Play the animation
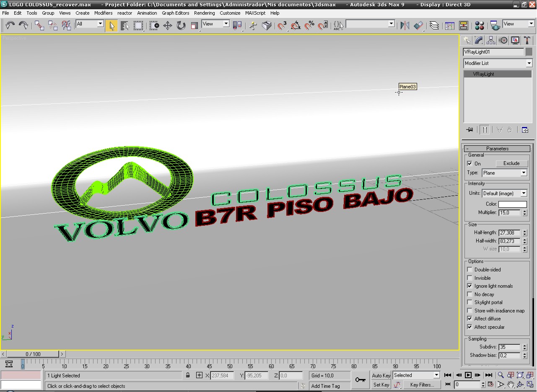Screen dimensions: 537x392 pyautogui.click(x=468, y=375)
